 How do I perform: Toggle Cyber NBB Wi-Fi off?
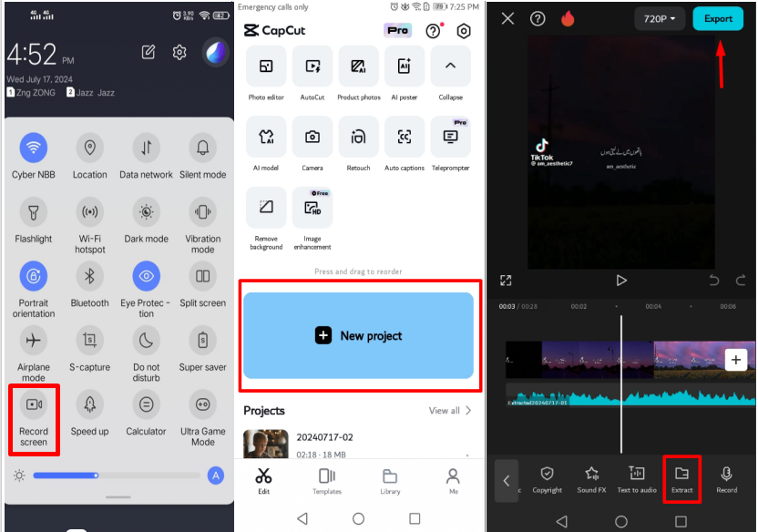click(x=34, y=148)
